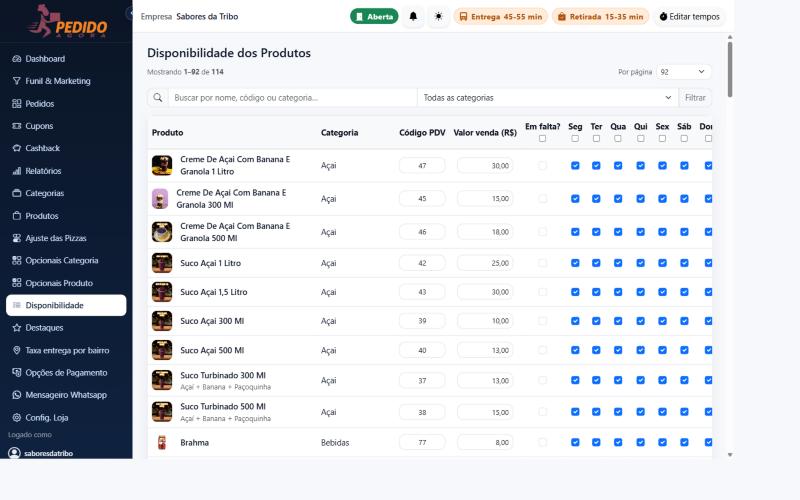Click the Opções de Pagamento icon
Image resolution: width=800 pixels, height=500 pixels.
click(x=16, y=373)
